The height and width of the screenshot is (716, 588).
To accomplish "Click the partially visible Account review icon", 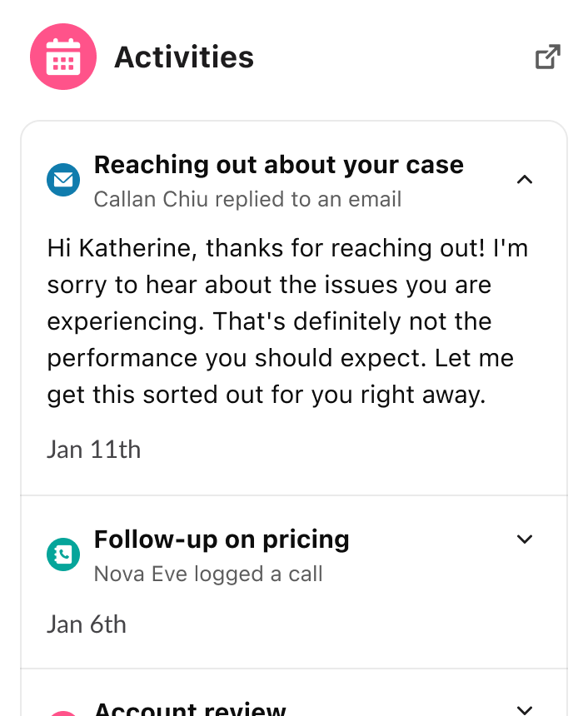I will (63, 713).
